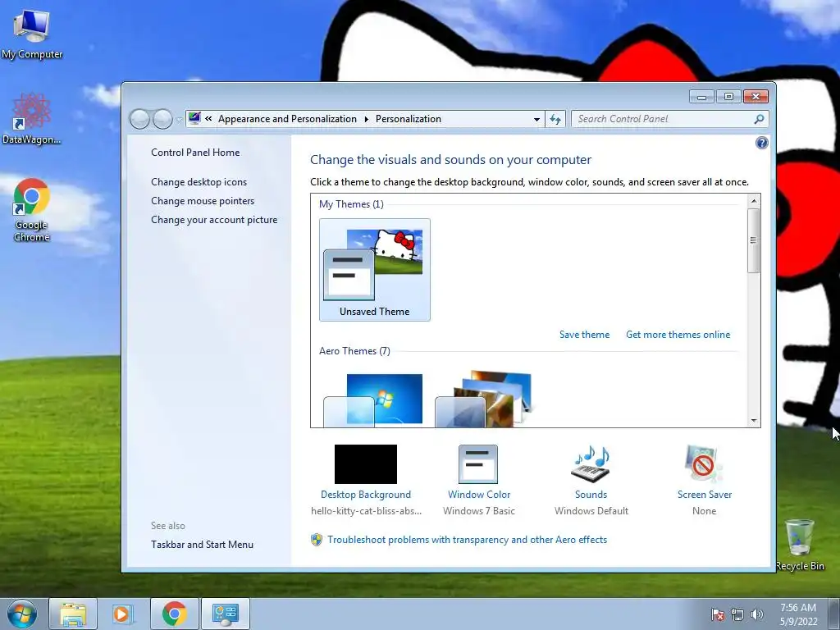Click the Window Color label link
Screen dimensions: 840x630
(x=479, y=495)
